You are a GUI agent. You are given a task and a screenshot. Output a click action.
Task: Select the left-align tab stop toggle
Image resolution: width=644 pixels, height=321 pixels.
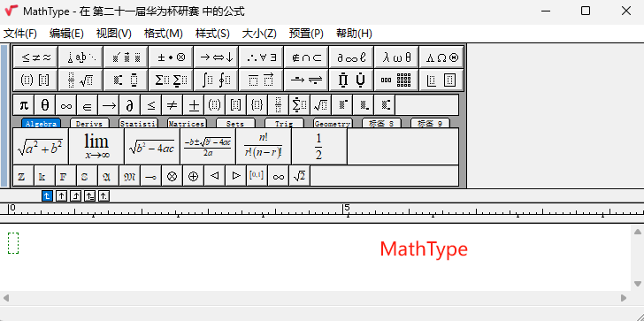tap(47, 196)
